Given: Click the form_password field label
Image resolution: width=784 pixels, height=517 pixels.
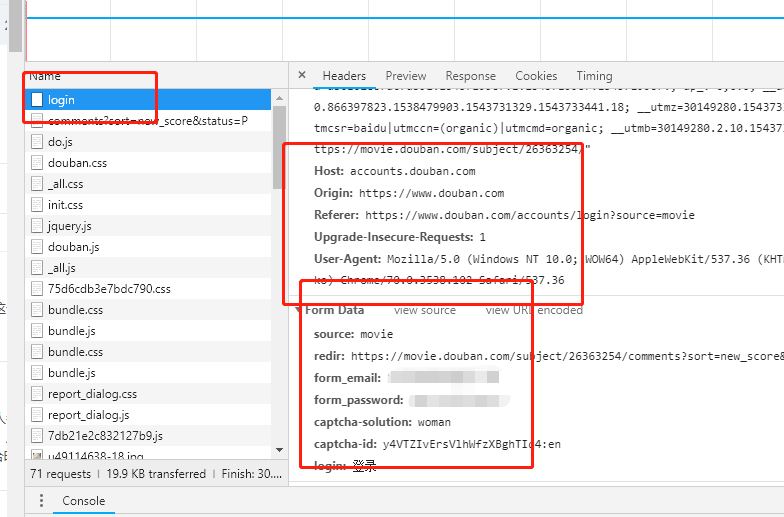Looking at the screenshot, I should click(x=358, y=400).
